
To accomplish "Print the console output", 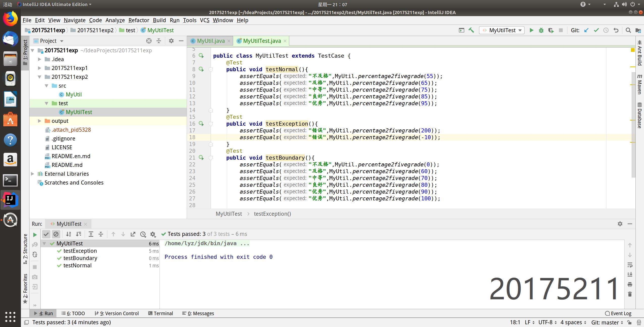I will (x=630, y=284).
